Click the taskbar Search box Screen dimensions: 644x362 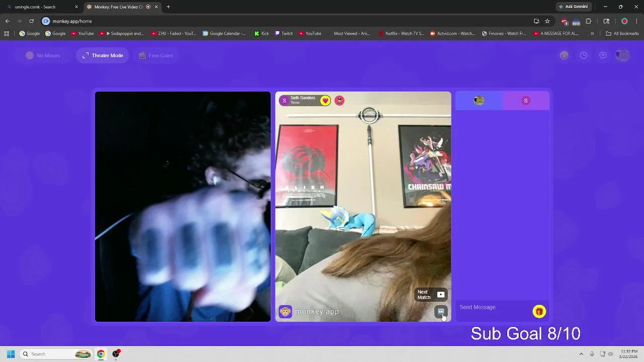pyautogui.click(x=56, y=354)
